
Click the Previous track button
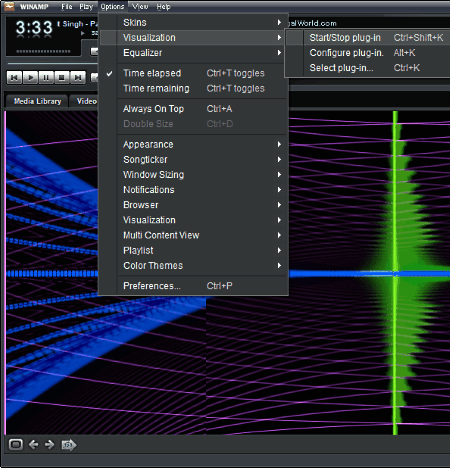pos(14,78)
